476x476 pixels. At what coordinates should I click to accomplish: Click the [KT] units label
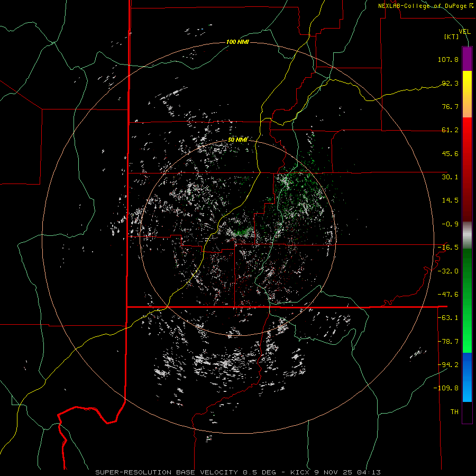452,36
